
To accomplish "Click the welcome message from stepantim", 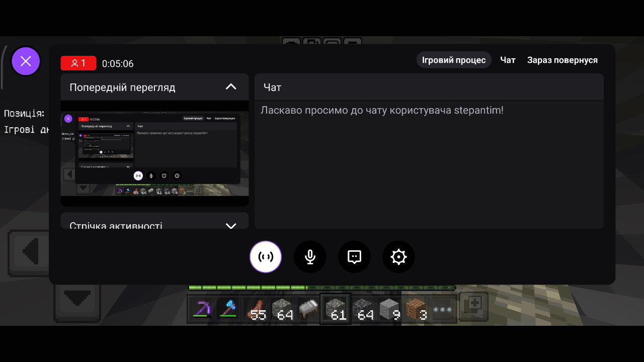I will click(382, 110).
